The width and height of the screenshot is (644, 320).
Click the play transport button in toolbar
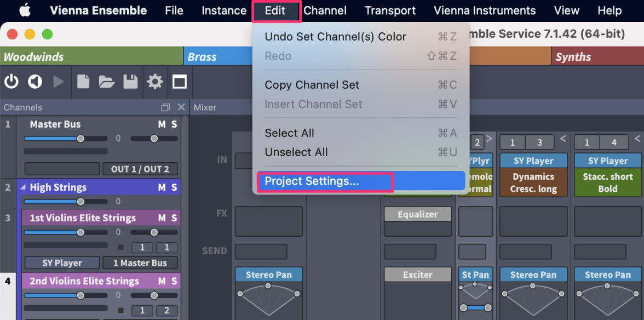pyautogui.click(x=59, y=82)
